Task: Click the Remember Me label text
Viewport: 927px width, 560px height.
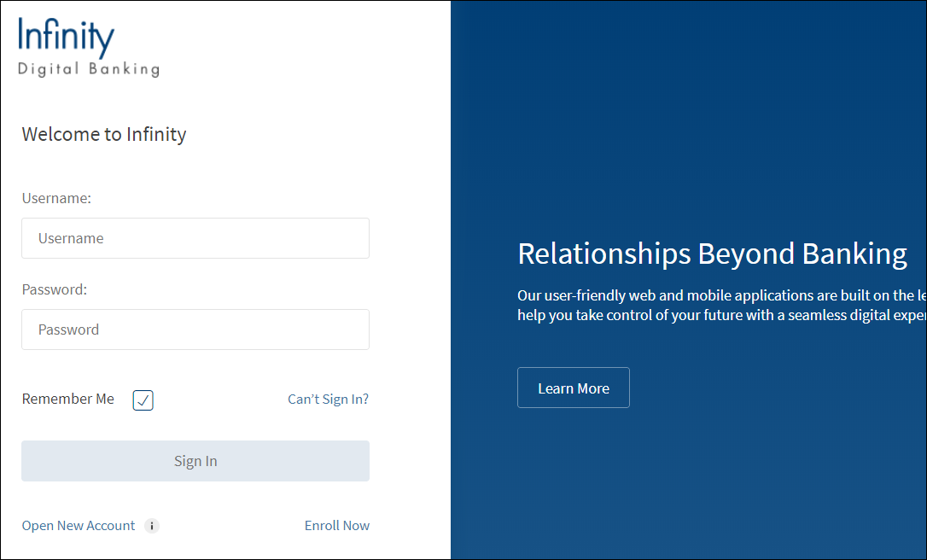Action: pyautogui.click(x=68, y=399)
